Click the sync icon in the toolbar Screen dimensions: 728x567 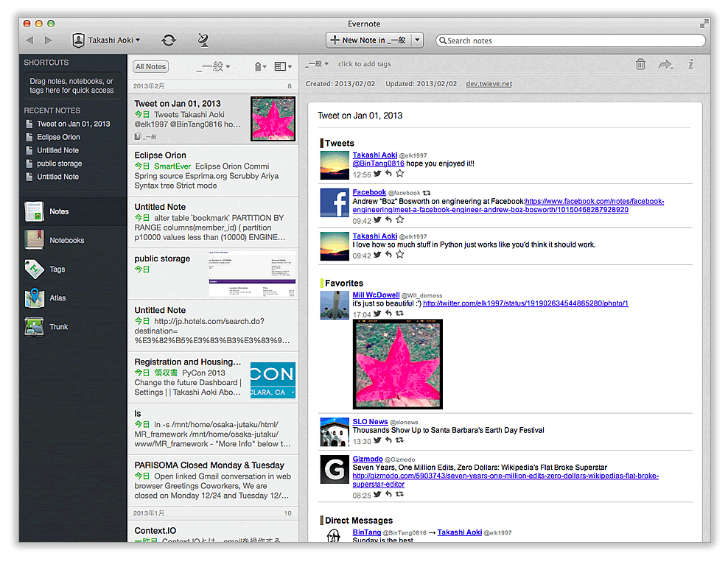169,40
